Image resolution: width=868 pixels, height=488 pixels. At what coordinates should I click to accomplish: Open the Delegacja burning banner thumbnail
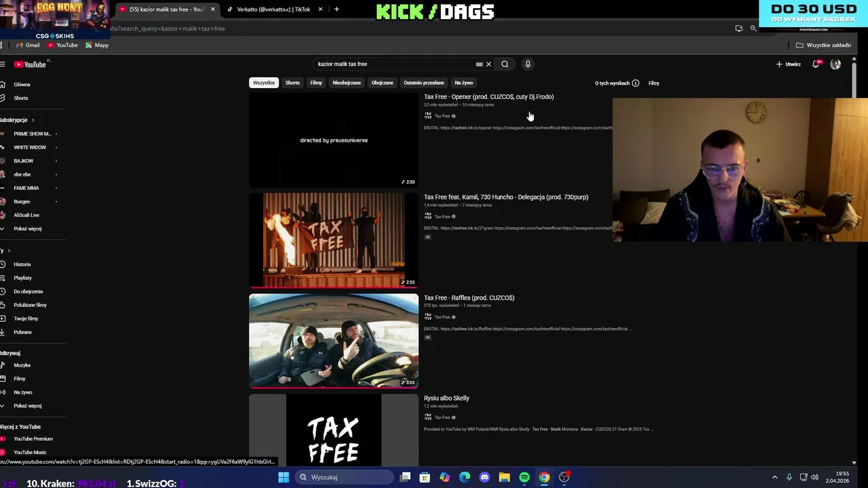coord(334,241)
